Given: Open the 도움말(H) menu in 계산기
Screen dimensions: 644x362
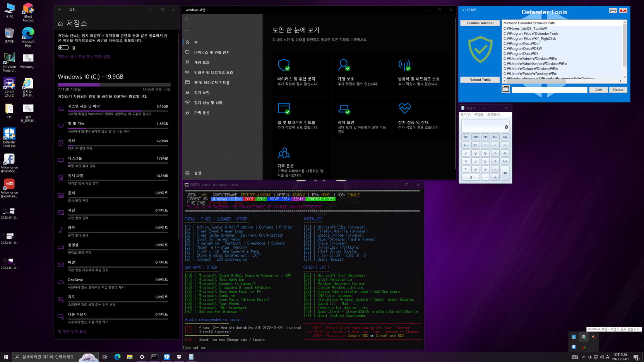Looking at the screenshot, I should 494,114.
